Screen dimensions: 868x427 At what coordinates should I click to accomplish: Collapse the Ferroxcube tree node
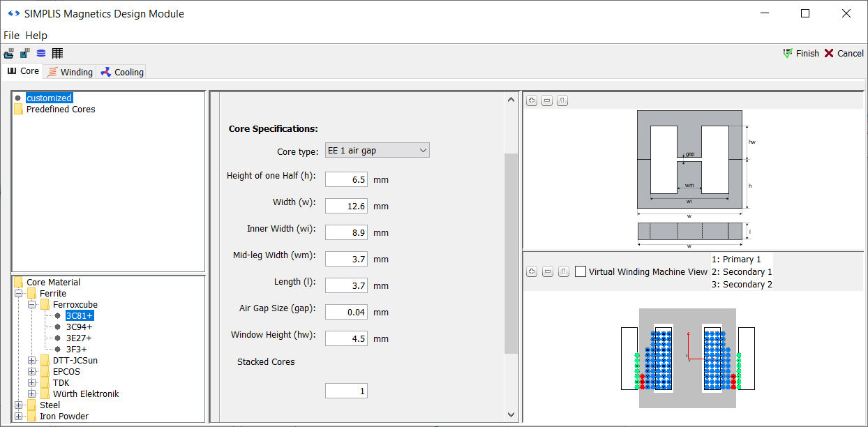pyautogui.click(x=32, y=305)
